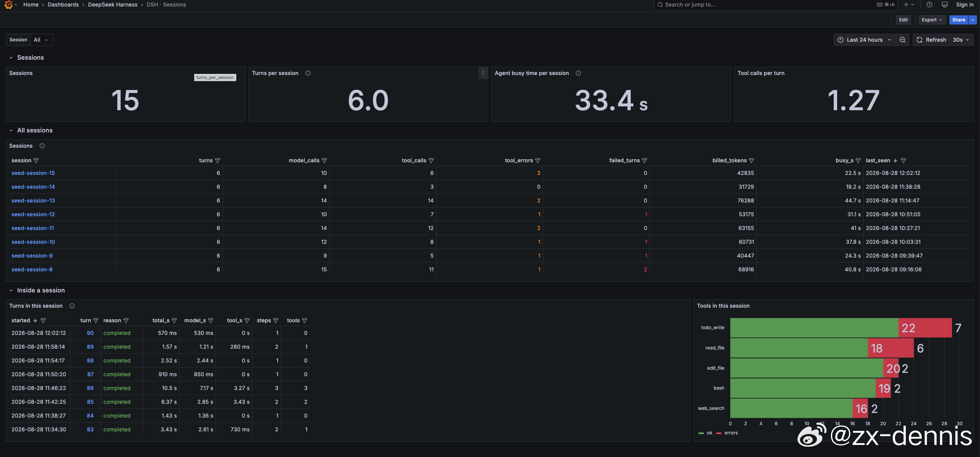Image resolution: width=980 pixels, height=457 pixels.
Task: Open the Export dropdown
Action: [x=932, y=20]
